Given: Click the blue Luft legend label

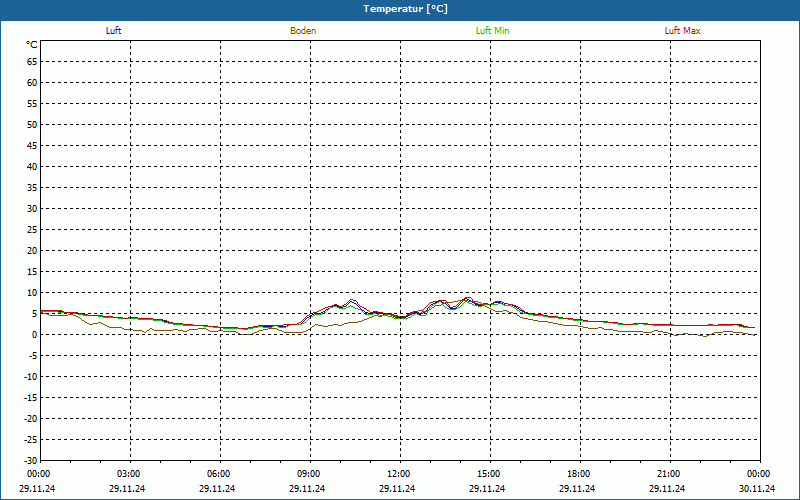Looking at the screenshot, I should click(x=113, y=31).
